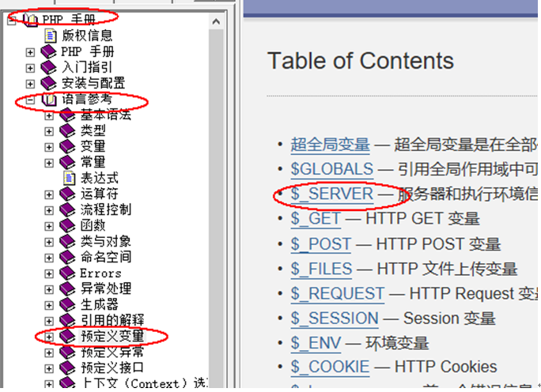Select 版权信息 in the contents tree
This screenshot has height=392, width=541.
(x=87, y=36)
